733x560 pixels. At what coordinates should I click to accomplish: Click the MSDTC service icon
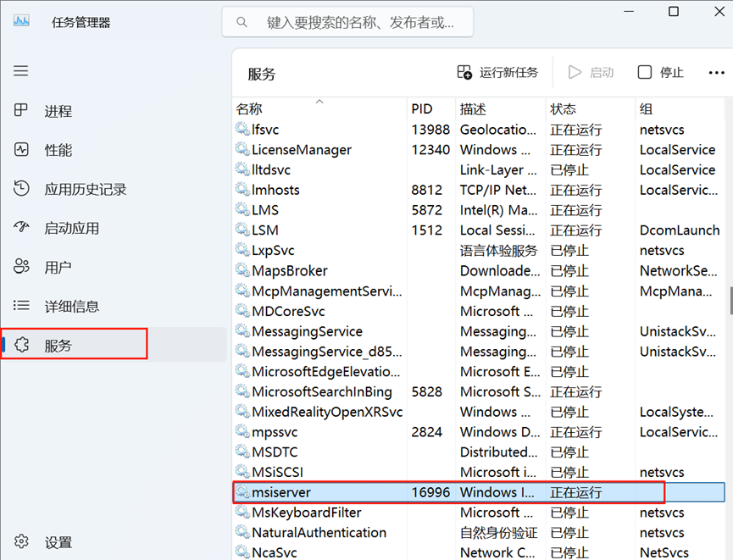tap(242, 451)
